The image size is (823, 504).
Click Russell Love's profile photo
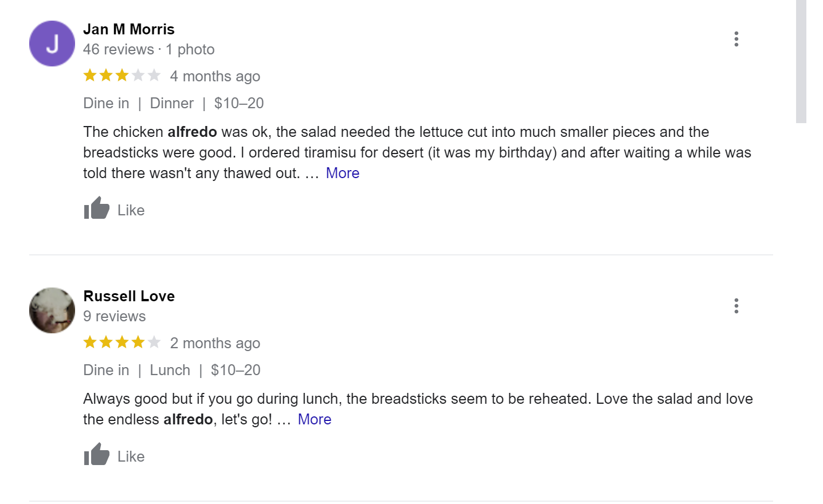coord(52,310)
